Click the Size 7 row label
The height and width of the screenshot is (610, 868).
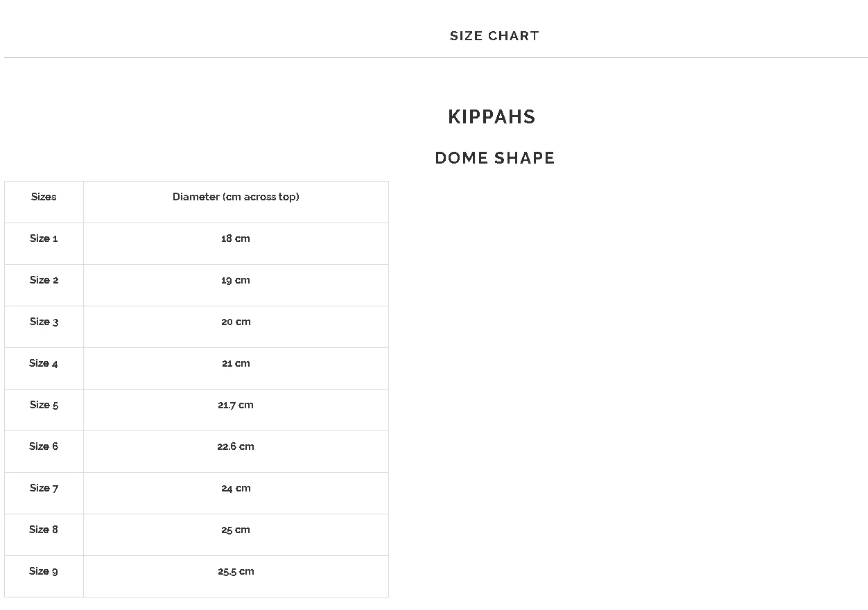click(x=44, y=488)
